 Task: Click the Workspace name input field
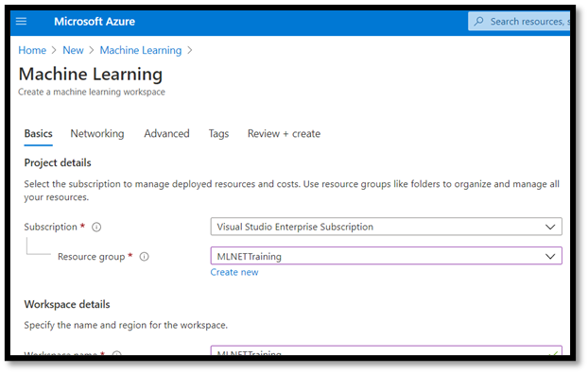[x=387, y=350]
